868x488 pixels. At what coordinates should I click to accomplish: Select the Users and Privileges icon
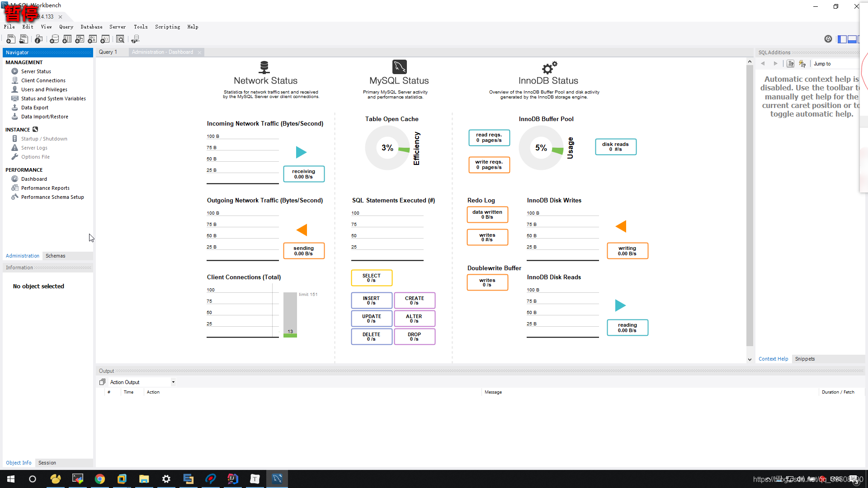click(x=14, y=89)
